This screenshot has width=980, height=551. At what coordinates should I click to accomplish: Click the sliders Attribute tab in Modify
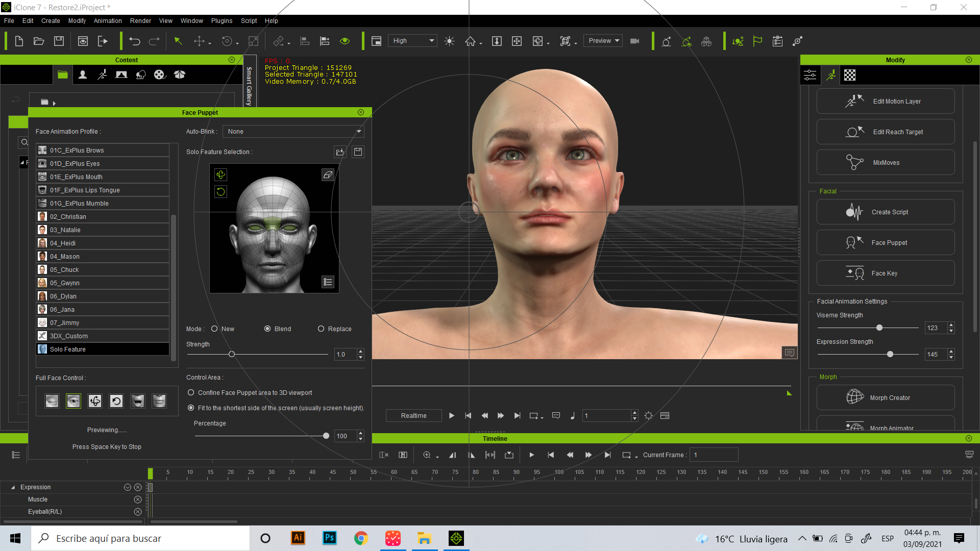tap(810, 76)
